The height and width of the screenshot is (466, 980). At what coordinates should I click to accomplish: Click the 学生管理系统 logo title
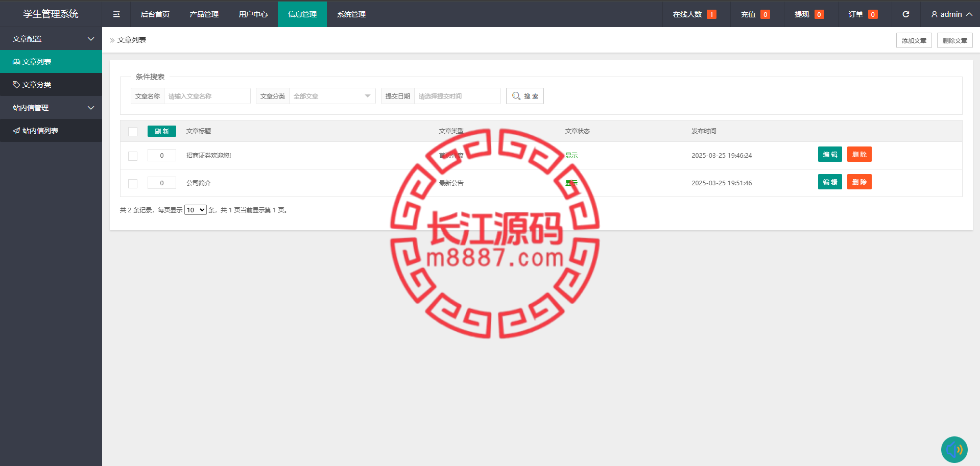[51, 14]
